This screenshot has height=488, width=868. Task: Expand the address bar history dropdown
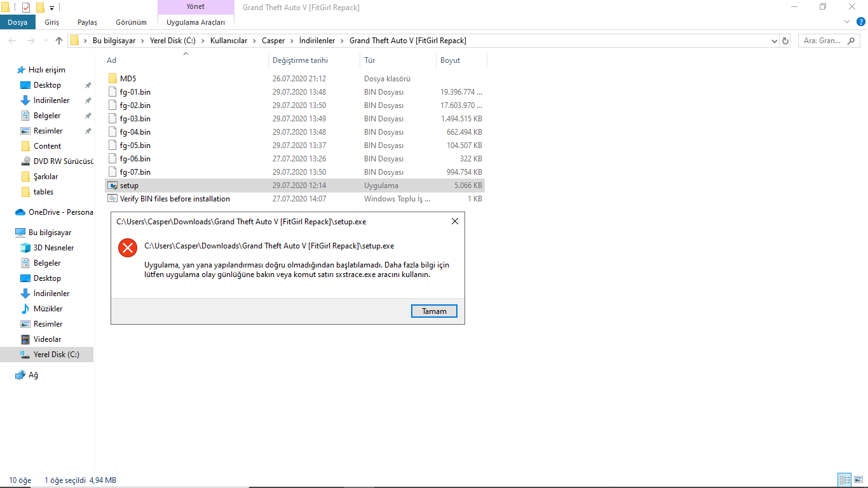tap(774, 41)
